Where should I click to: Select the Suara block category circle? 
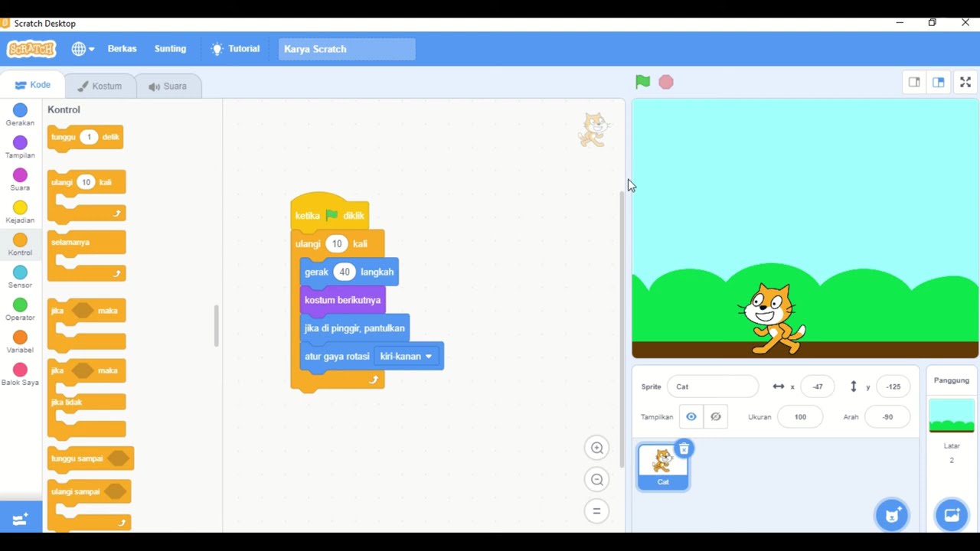20,175
